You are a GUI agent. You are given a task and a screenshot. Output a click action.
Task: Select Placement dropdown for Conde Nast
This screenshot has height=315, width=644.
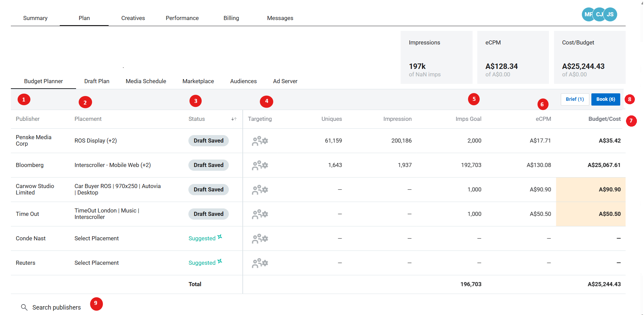pos(96,239)
